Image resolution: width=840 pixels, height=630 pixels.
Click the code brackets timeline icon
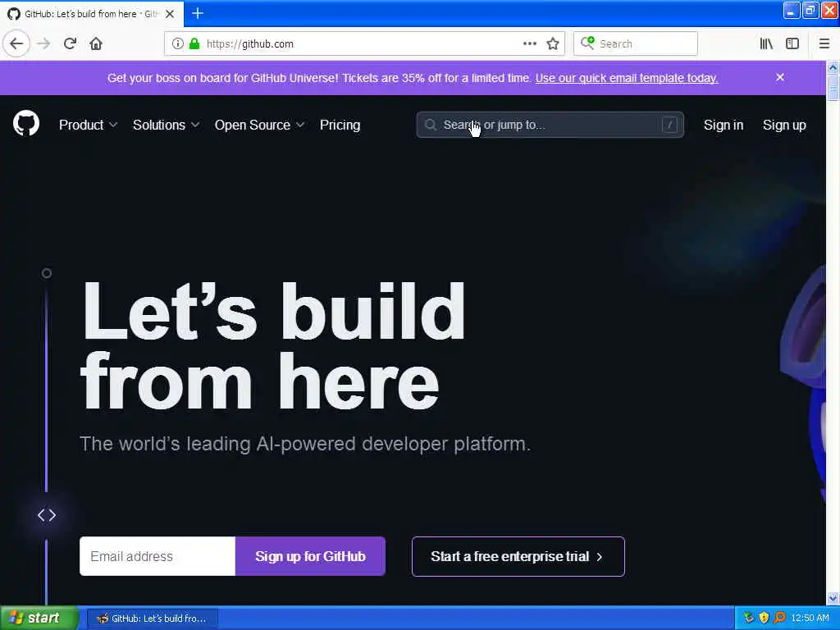click(47, 515)
